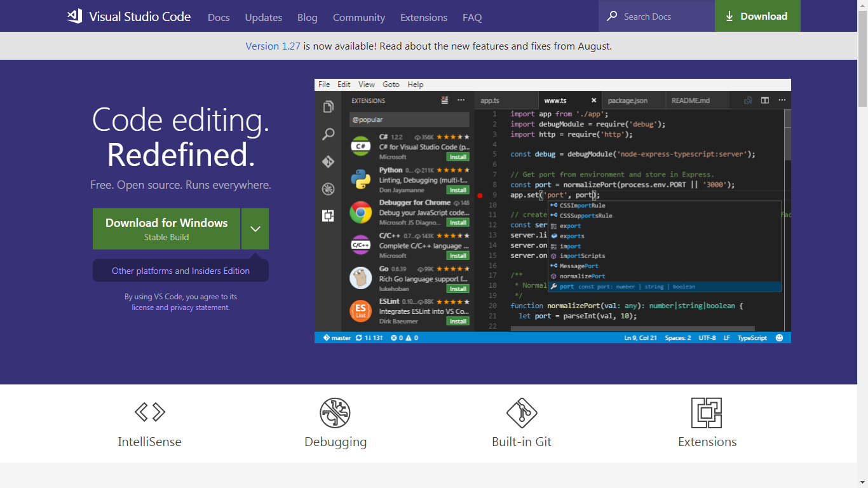Viewport: 868px width, 488px height.
Task: Open the Updates navigation item
Action: tap(263, 18)
